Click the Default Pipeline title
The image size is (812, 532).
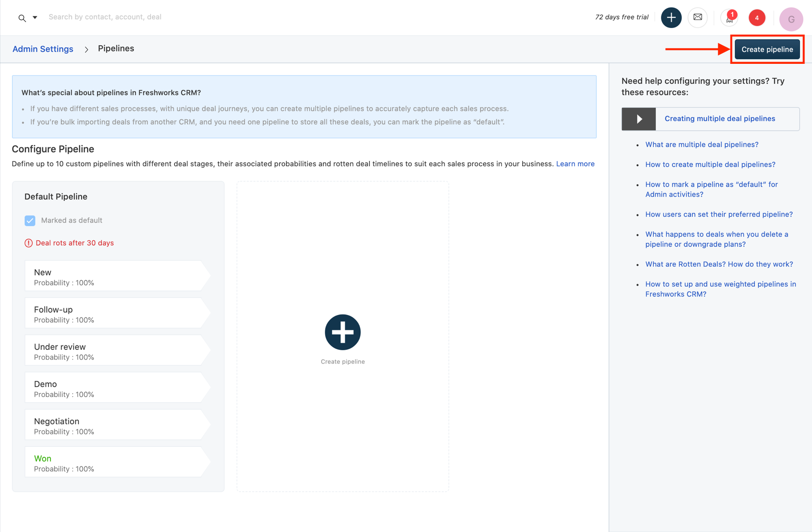[x=56, y=196]
